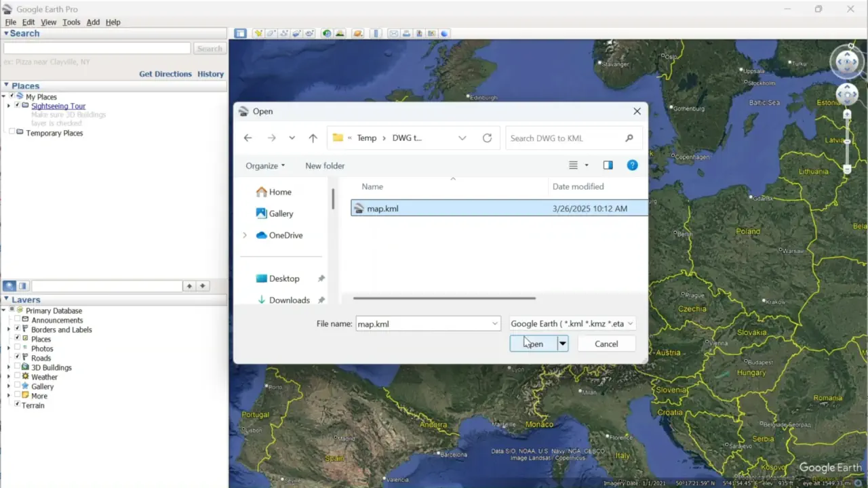The width and height of the screenshot is (868, 488).
Task: Click the zoom slider on the map
Action: [847, 142]
